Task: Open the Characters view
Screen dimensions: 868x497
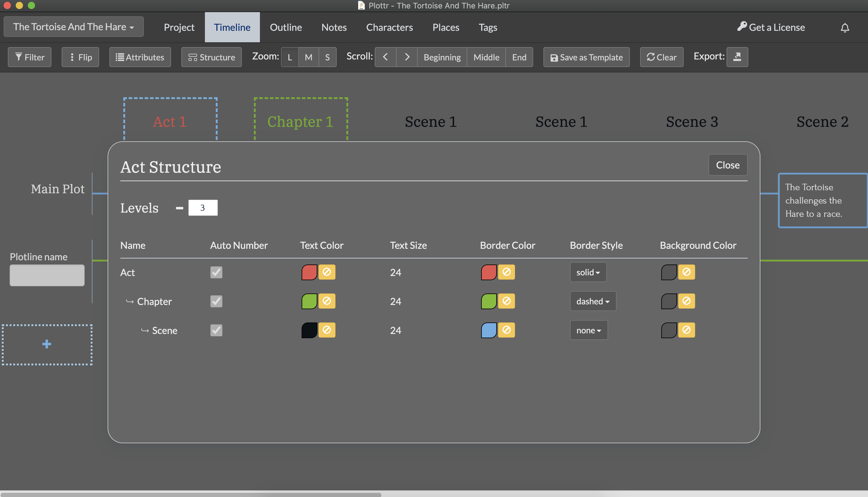Action: click(390, 27)
